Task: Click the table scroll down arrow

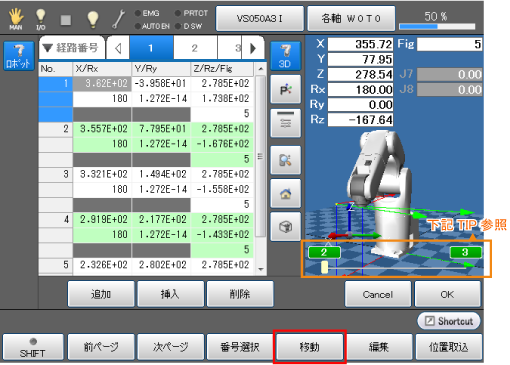Action: 261,269
